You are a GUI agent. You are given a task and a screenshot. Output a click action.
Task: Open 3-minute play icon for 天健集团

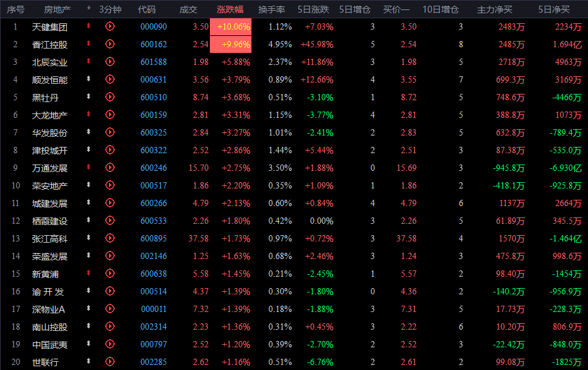pyautogui.click(x=110, y=26)
